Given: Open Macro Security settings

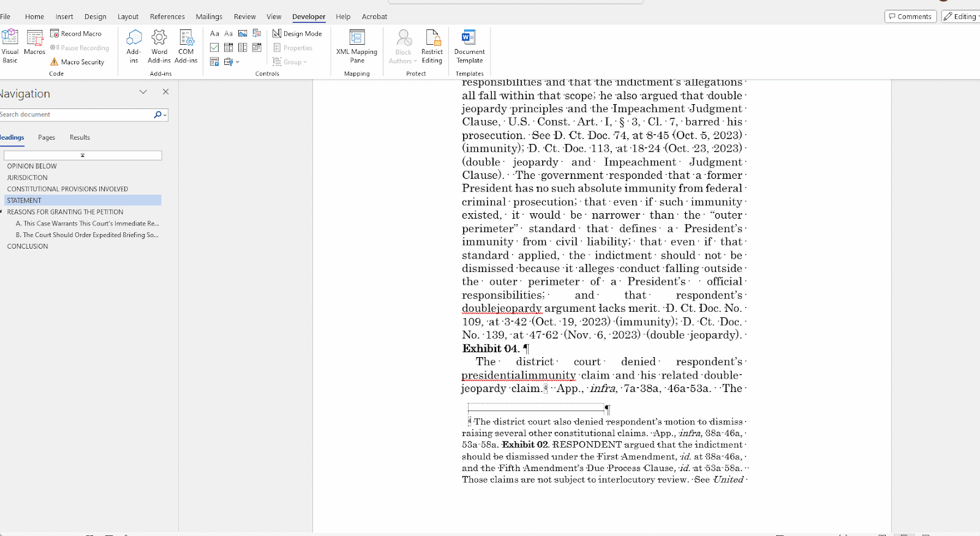Looking at the screenshot, I should pos(77,62).
